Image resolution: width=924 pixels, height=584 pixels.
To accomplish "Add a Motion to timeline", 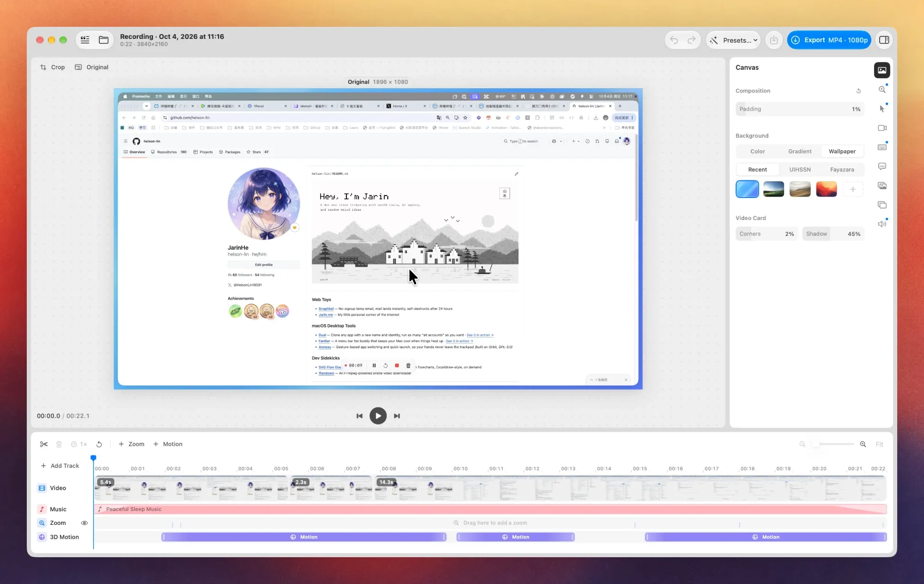I will pyautogui.click(x=168, y=444).
